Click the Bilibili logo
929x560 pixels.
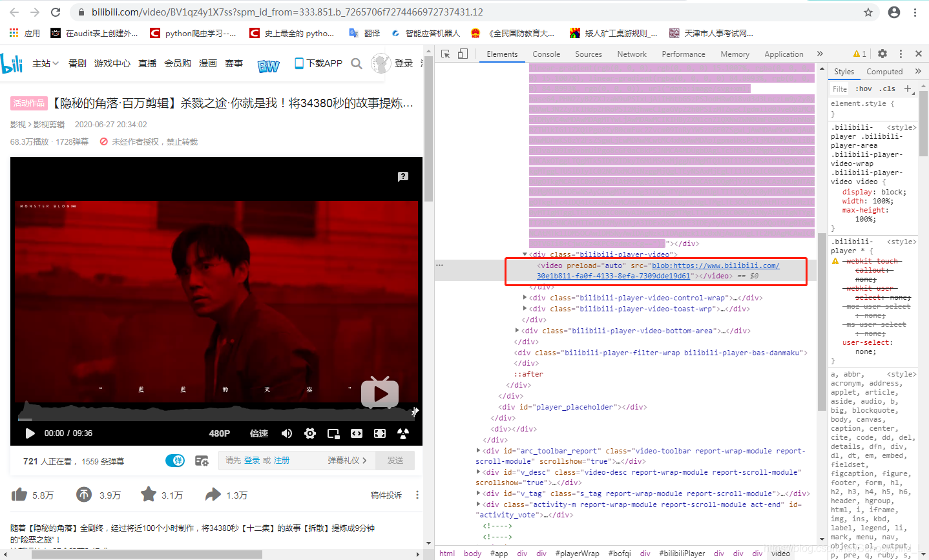click(x=12, y=63)
